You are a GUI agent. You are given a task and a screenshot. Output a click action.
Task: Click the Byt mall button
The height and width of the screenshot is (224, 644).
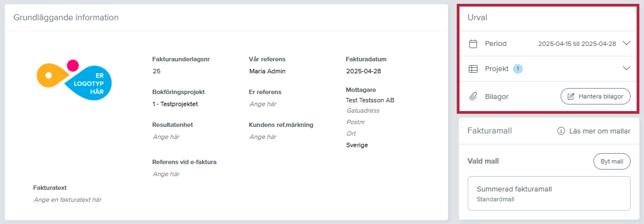click(612, 161)
